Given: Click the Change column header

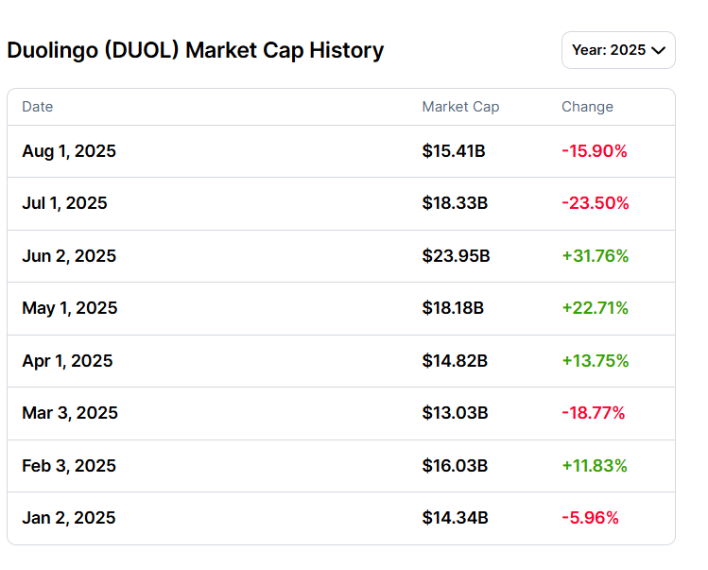Looking at the screenshot, I should point(587,107).
